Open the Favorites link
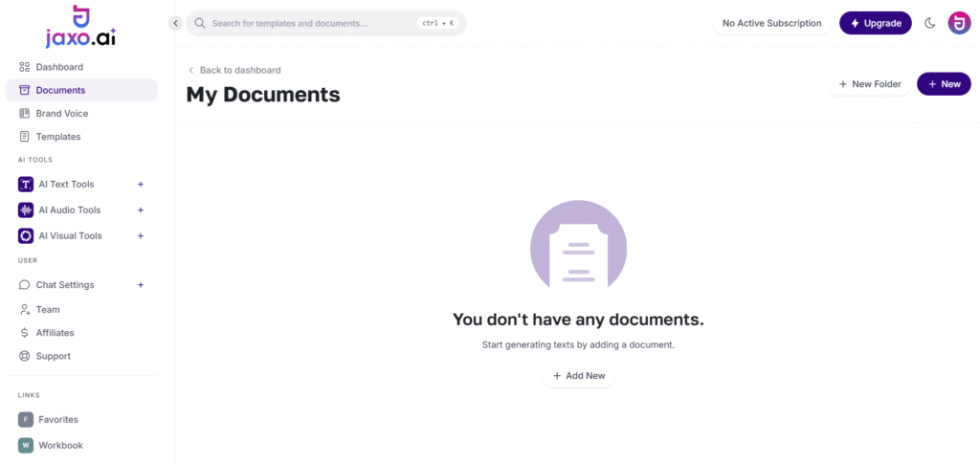This screenshot has width=980, height=464. point(81,420)
